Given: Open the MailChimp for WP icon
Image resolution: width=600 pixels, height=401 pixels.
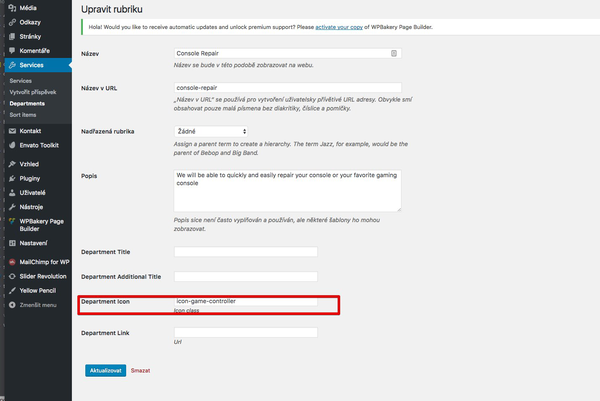Looking at the screenshot, I should (12, 262).
